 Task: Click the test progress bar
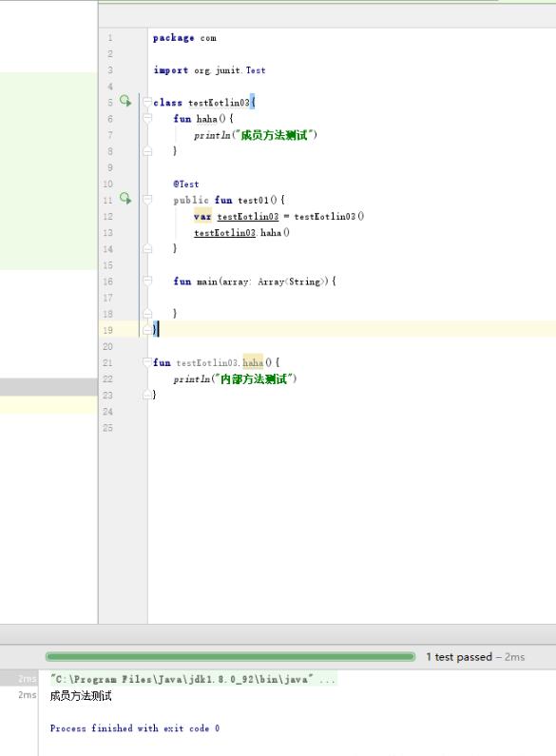[x=230, y=656]
